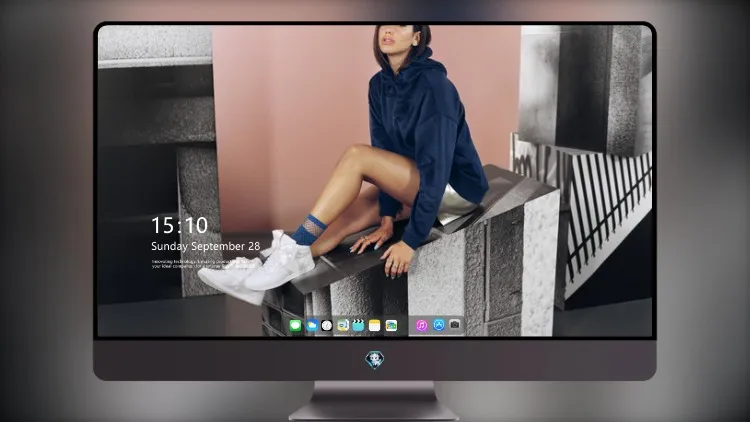This screenshot has height=422, width=750.
Task: Open the Photos gallery app in dock
Action: [391, 326]
